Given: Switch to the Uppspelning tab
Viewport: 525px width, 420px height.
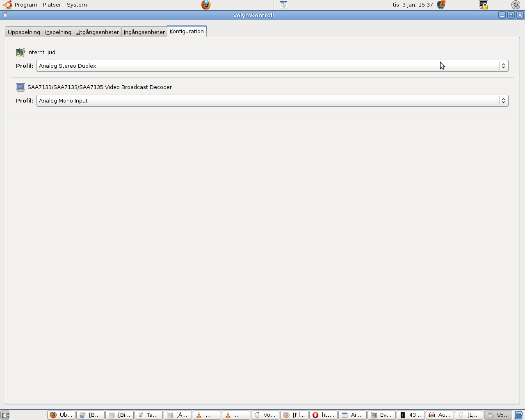Looking at the screenshot, I should 24,32.
